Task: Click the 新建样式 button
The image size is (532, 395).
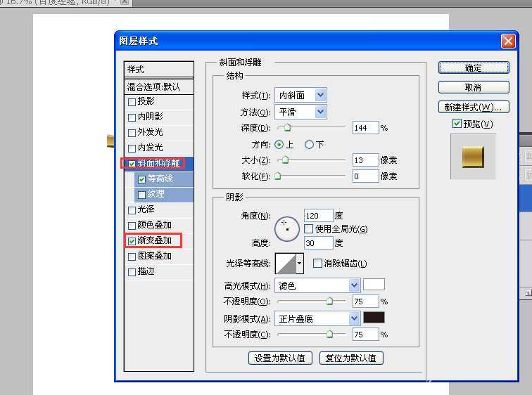Action: pyautogui.click(x=474, y=107)
